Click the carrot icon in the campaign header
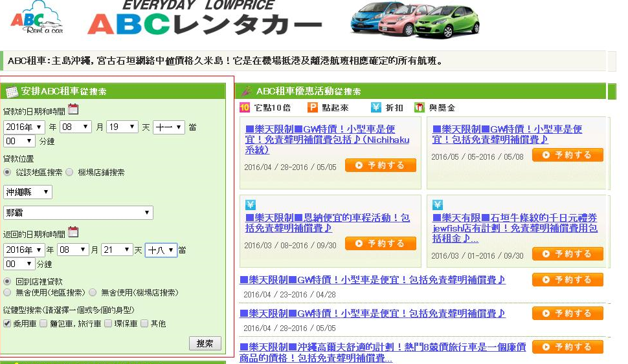The width and height of the screenshot is (628, 364). [246, 91]
